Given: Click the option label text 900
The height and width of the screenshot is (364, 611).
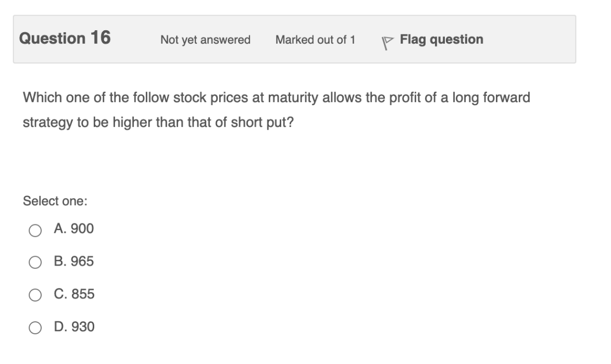Looking at the screenshot, I should pyautogui.click(x=83, y=228).
